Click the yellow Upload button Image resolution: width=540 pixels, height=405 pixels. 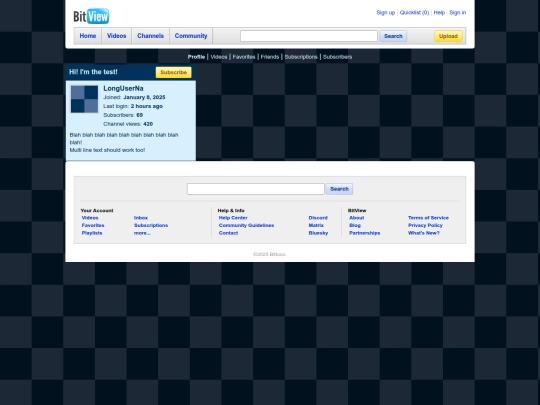pyautogui.click(x=448, y=36)
